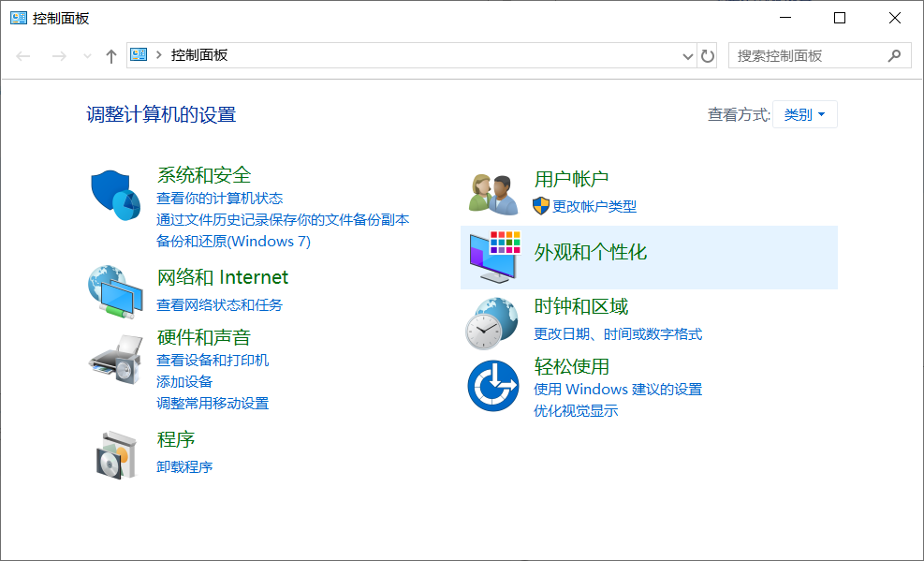Open 调整常用移动设置 link
The image size is (924, 561).
coord(213,403)
